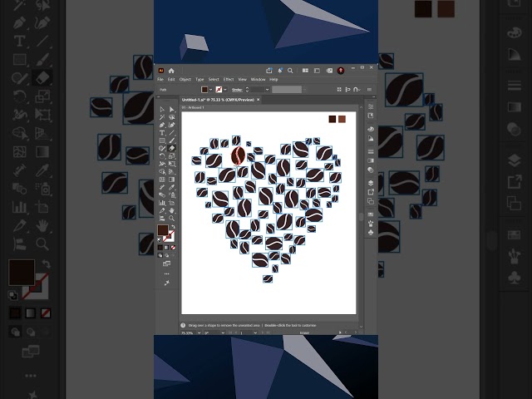Open the Arrange Documents dropdown
532x399 pixels.
[x=305, y=71]
